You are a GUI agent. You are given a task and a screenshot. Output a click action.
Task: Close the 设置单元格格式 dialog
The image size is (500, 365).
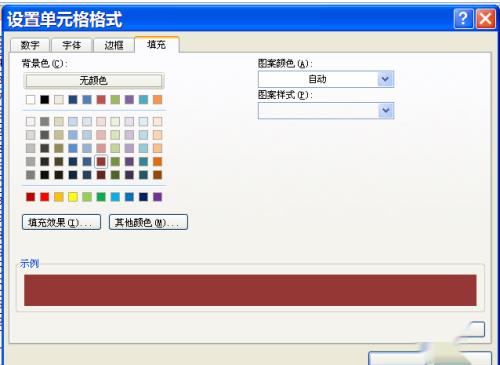tap(485, 19)
